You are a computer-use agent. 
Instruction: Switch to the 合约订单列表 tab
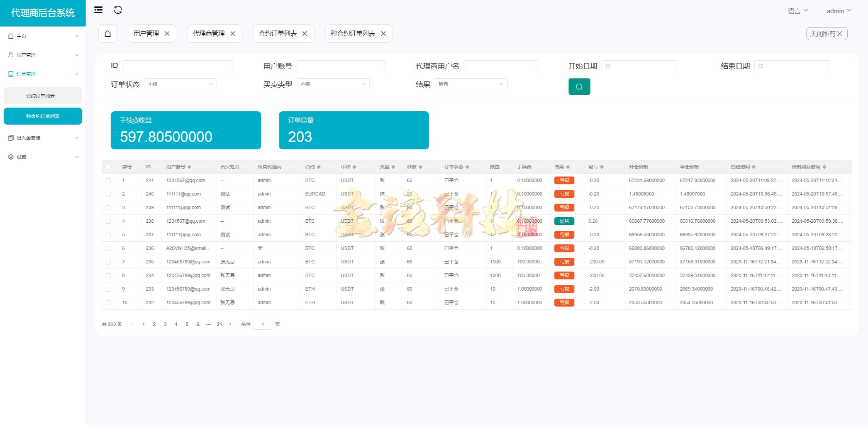pyautogui.click(x=278, y=33)
